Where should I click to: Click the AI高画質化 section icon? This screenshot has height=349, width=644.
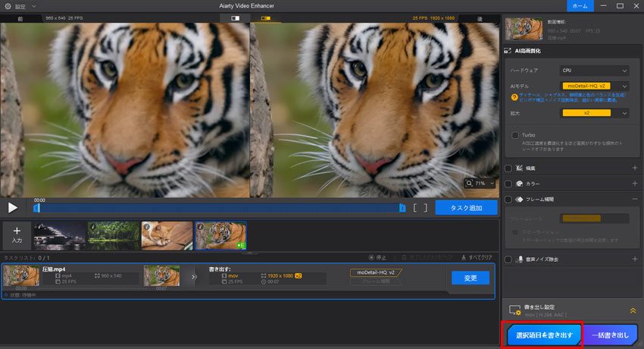508,51
